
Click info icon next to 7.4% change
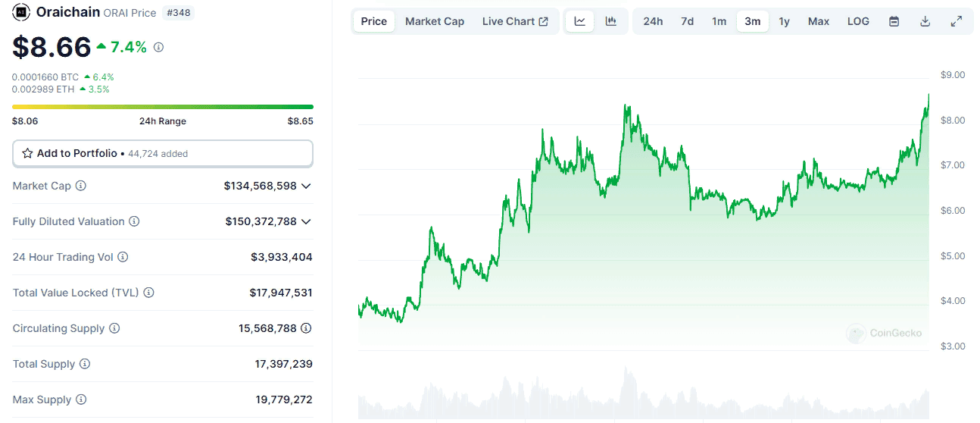click(x=158, y=47)
